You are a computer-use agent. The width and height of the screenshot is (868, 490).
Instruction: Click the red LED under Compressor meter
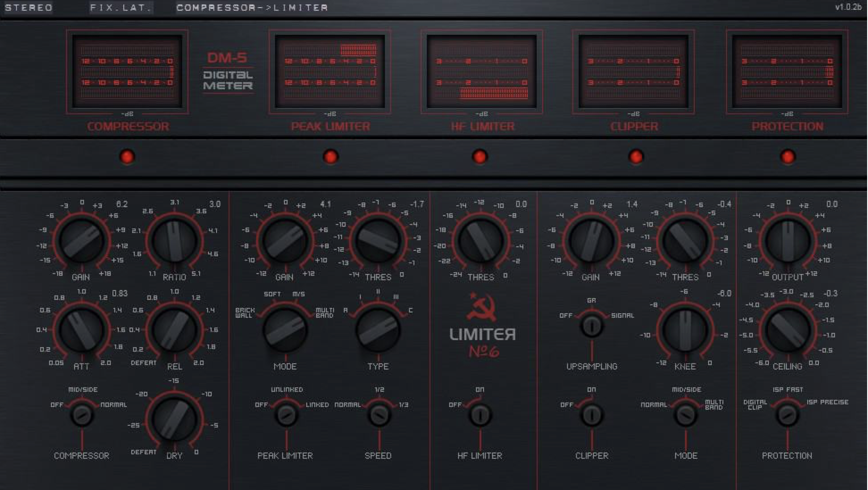click(x=127, y=157)
